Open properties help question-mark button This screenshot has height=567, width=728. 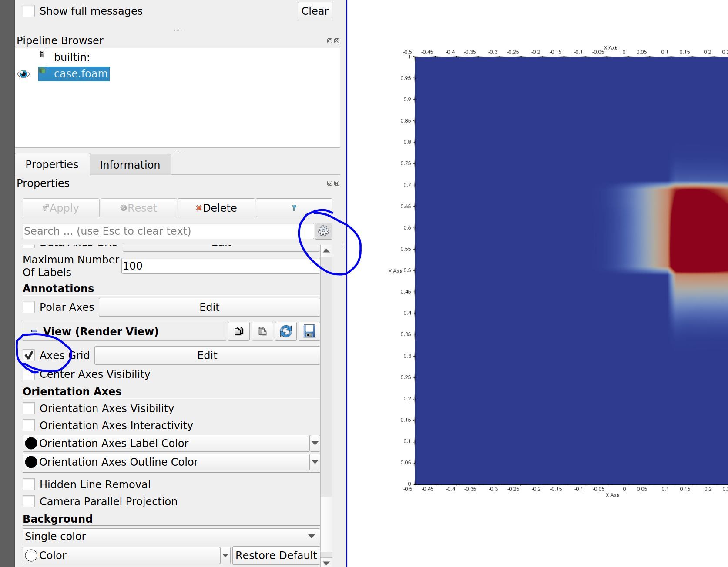pyautogui.click(x=294, y=208)
